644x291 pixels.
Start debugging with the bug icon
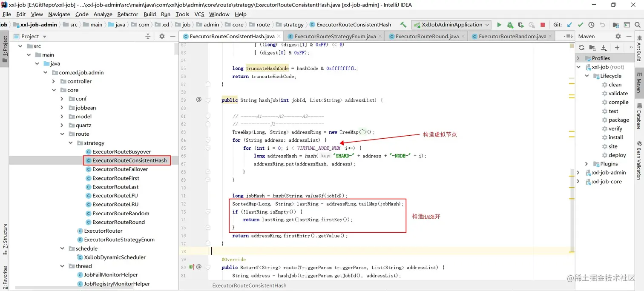coord(510,25)
